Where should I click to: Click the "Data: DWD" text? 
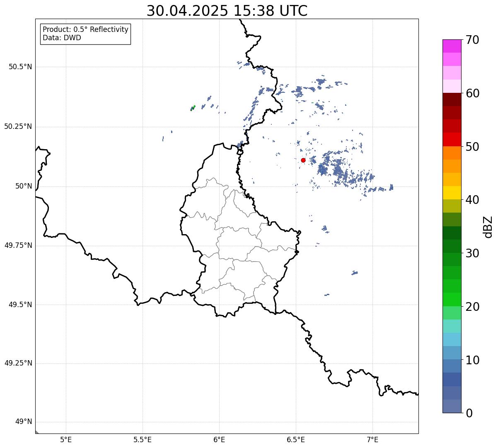(x=62, y=38)
